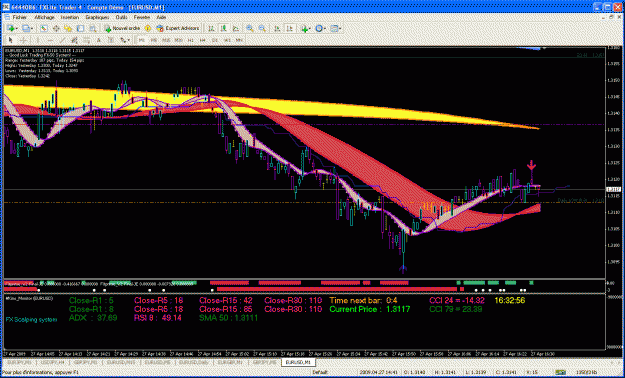Expand the Profiles dropdown arrow

32,29
